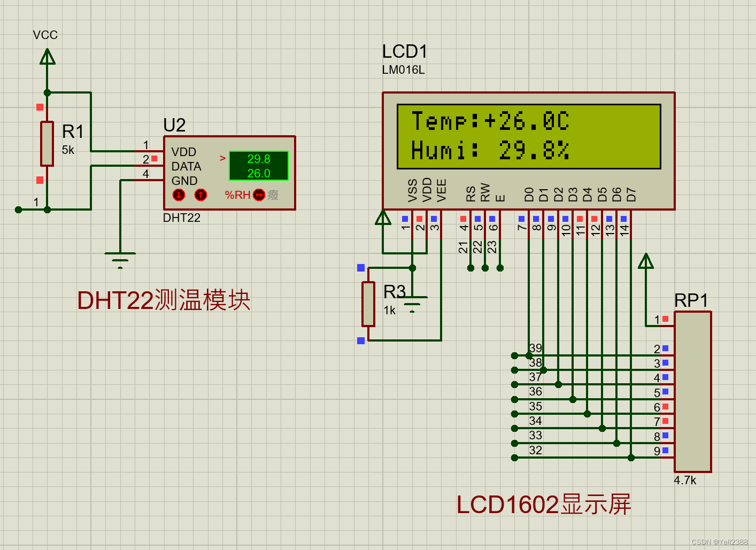Click the DHT22测温模块 caption text

164,300
